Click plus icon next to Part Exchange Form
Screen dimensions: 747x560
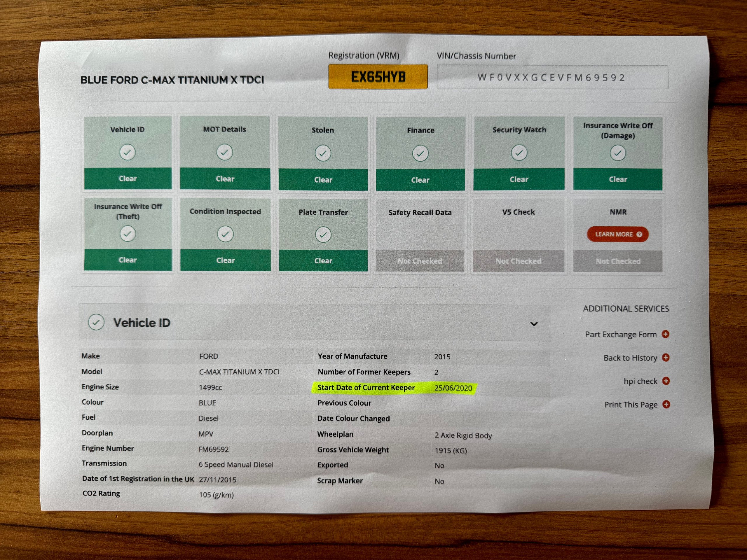pyautogui.click(x=665, y=334)
